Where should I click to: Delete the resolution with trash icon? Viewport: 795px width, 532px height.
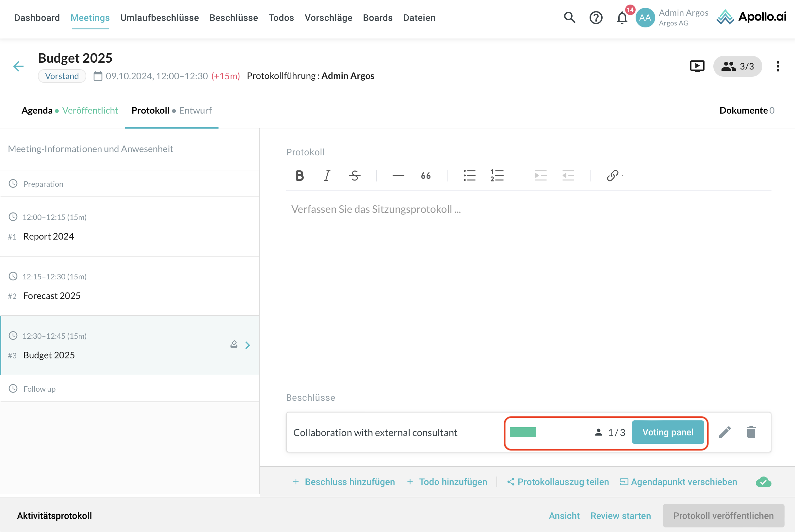click(751, 432)
